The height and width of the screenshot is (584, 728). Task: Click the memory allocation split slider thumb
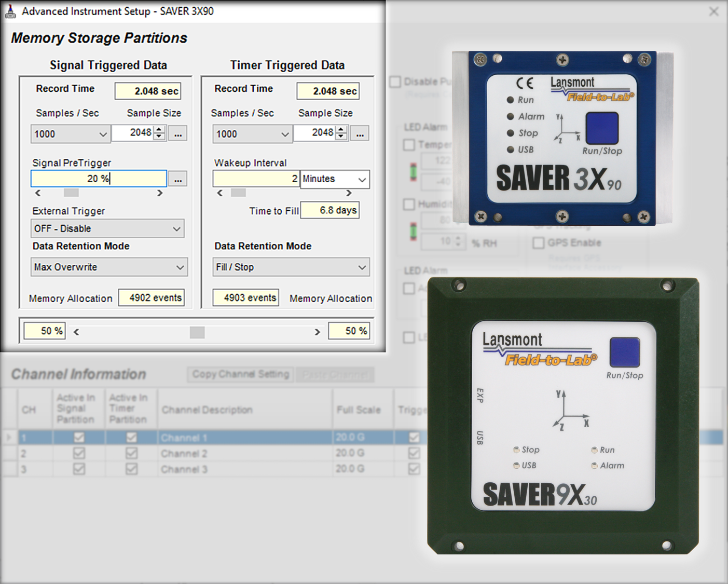pyautogui.click(x=197, y=332)
